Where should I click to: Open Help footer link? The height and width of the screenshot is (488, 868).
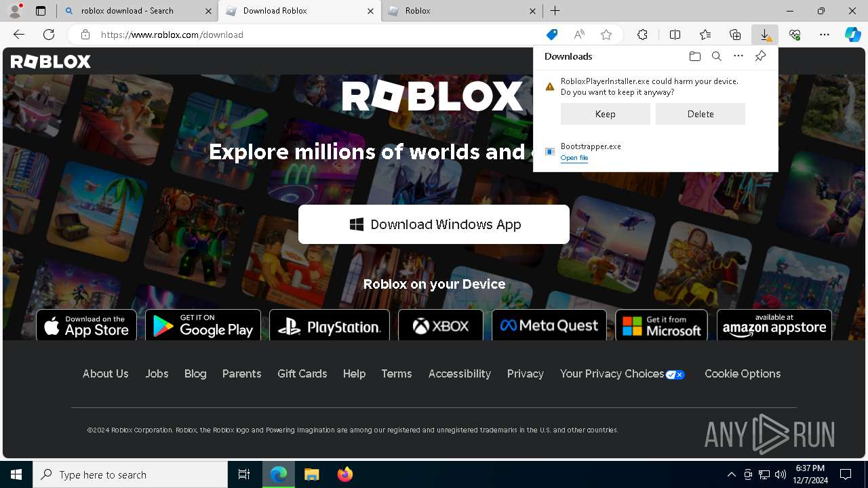point(354,373)
